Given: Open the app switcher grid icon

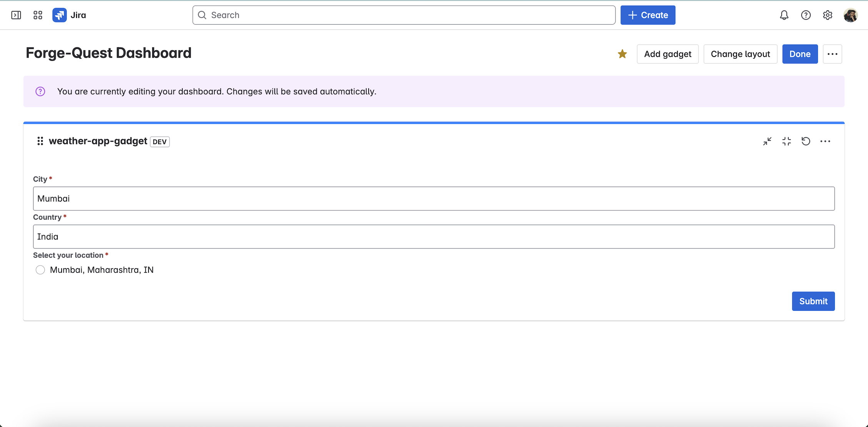Looking at the screenshot, I should pos(38,15).
